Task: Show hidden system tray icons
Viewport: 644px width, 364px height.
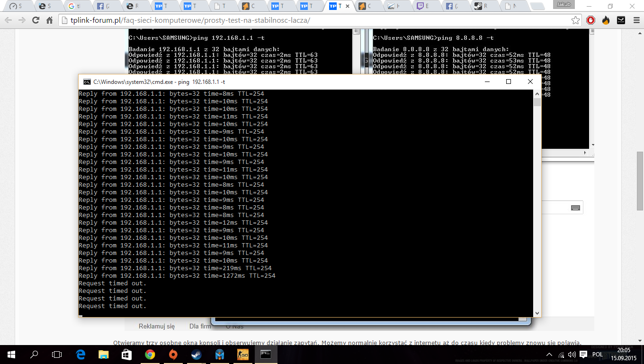Action: click(549, 355)
